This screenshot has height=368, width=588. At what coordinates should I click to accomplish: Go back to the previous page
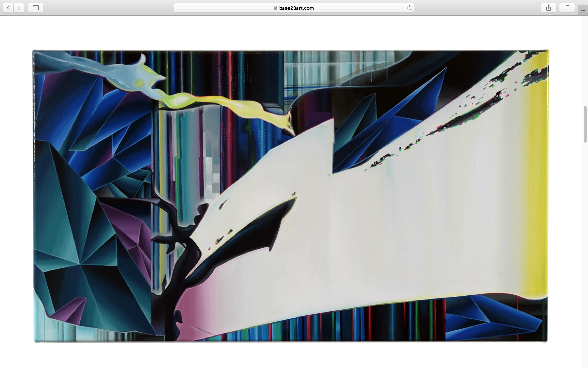tap(8, 8)
